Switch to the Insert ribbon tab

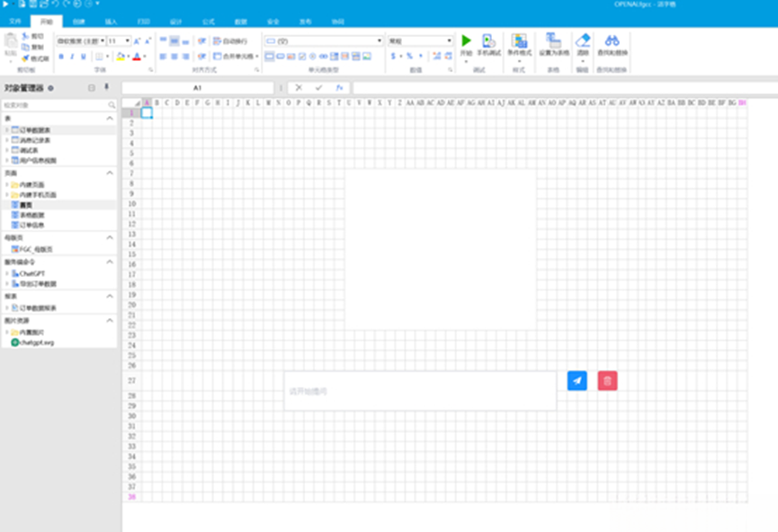(x=112, y=22)
